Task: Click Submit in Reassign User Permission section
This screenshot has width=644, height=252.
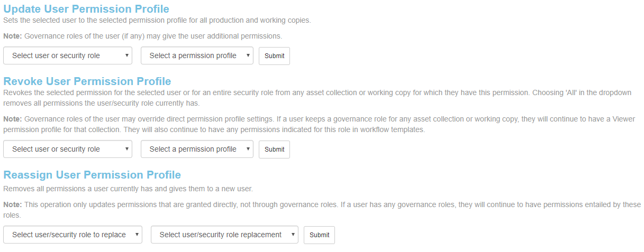Action: [x=319, y=235]
